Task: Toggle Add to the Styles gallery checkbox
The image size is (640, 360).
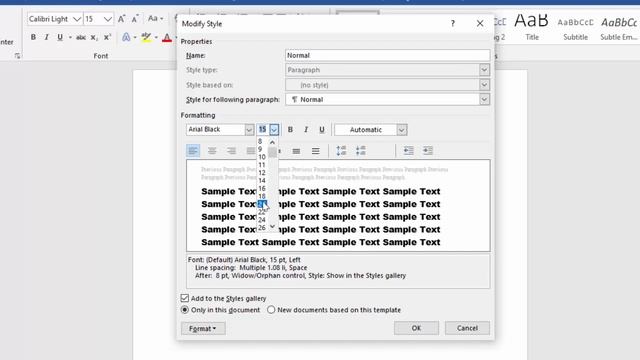Action: click(185, 298)
